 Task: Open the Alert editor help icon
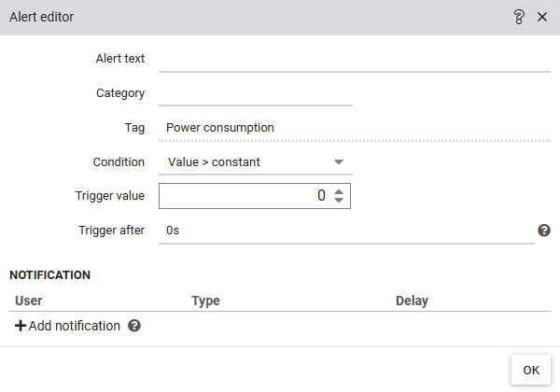point(519,17)
